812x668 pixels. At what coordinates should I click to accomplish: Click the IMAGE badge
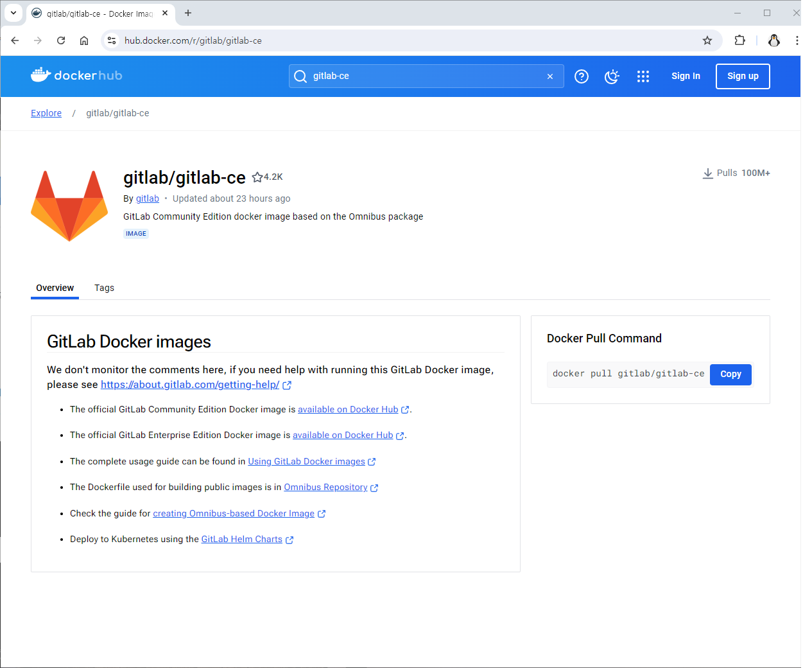[x=136, y=234]
